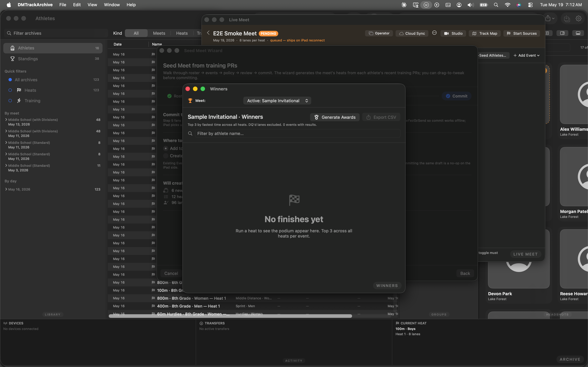Open the Window menu in menu bar
The image size is (588, 367).
click(112, 5)
